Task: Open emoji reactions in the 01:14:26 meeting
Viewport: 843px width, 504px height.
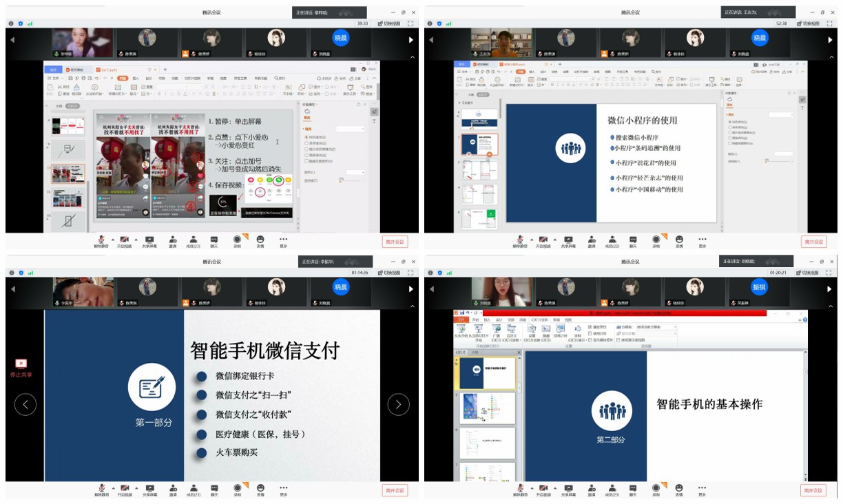Action: [260, 490]
